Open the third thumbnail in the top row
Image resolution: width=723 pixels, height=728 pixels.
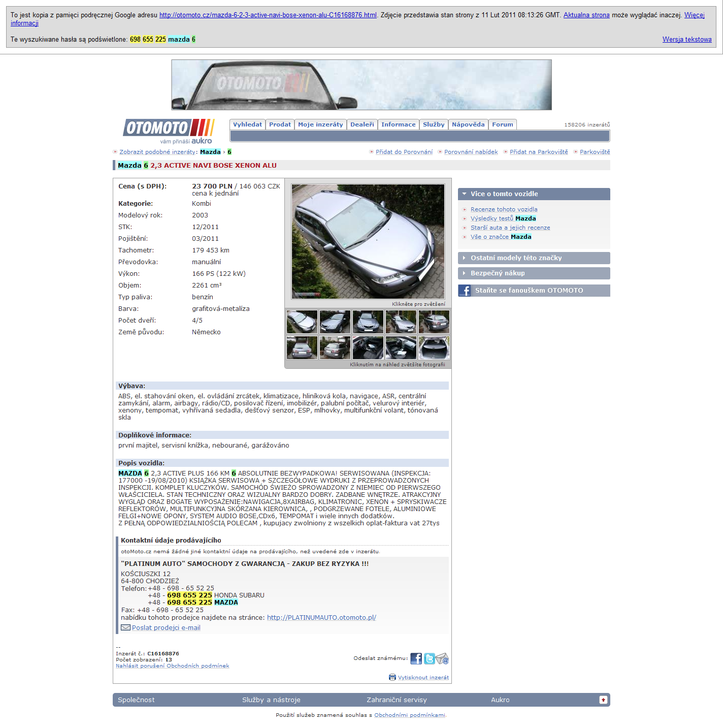pos(368,322)
